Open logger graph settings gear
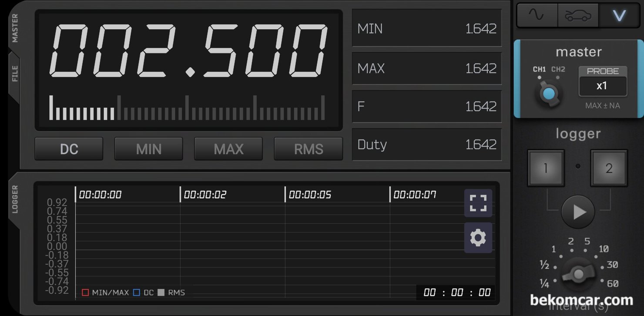The height and width of the screenshot is (316, 644). coord(478,238)
